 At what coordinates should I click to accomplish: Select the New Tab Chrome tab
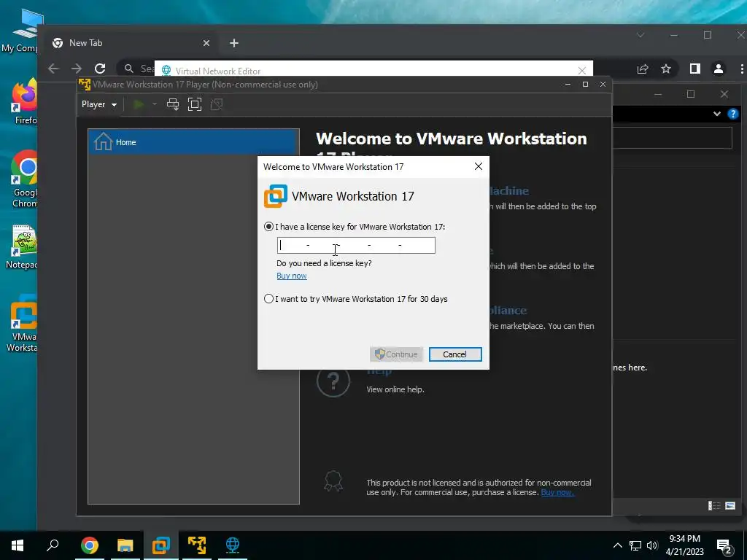click(x=131, y=43)
